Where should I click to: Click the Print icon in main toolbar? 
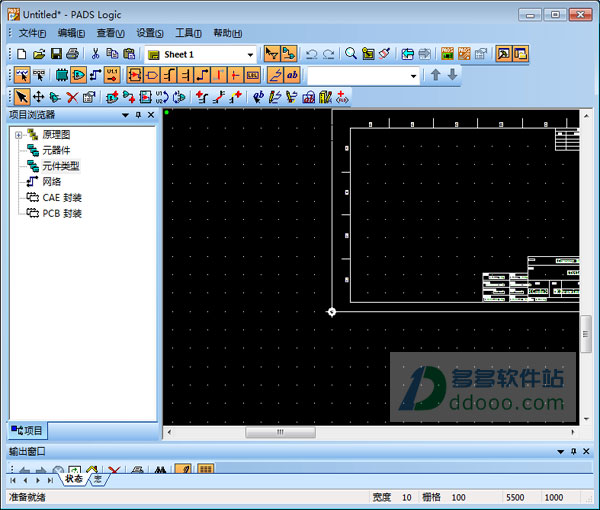(73, 54)
